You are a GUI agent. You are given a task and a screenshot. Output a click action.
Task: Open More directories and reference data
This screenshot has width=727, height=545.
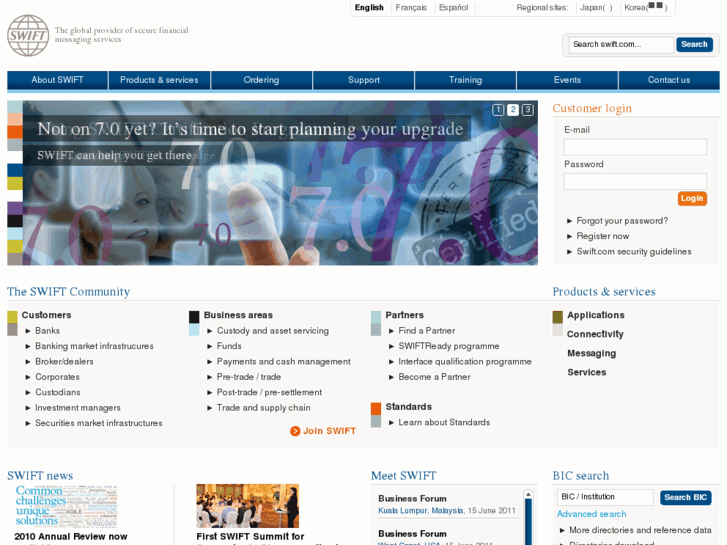[x=640, y=530]
